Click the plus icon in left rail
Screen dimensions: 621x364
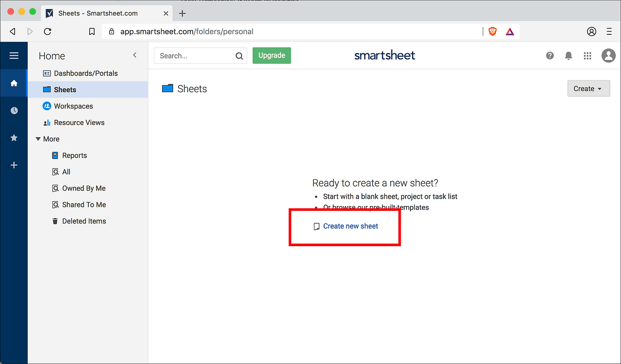[x=14, y=165]
